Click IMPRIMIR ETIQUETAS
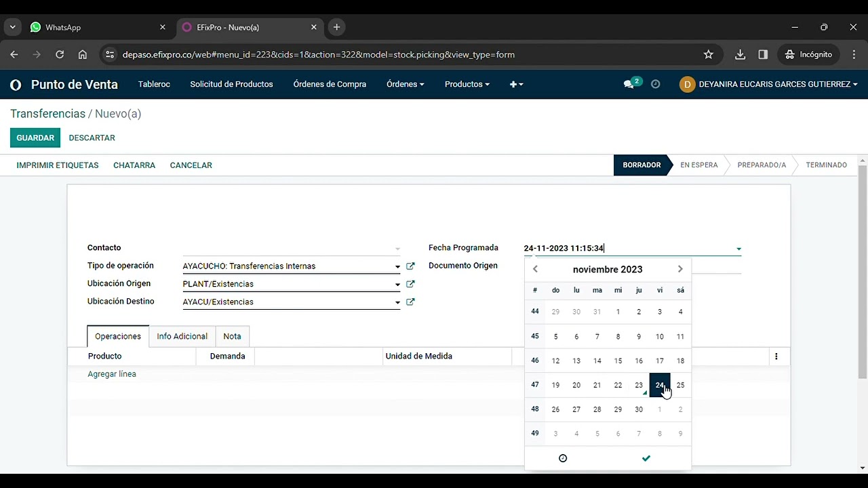Screen dimensions: 868x488 [x=58, y=165]
